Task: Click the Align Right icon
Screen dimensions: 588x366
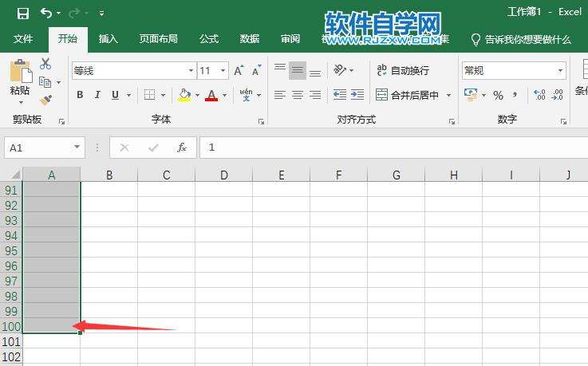Action: 315,95
